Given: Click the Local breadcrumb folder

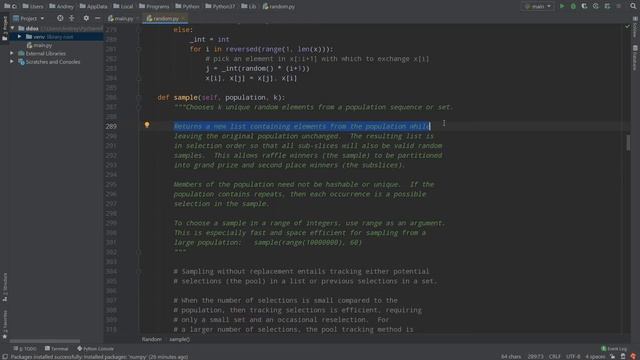Looking at the screenshot, I should (x=123, y=7).
